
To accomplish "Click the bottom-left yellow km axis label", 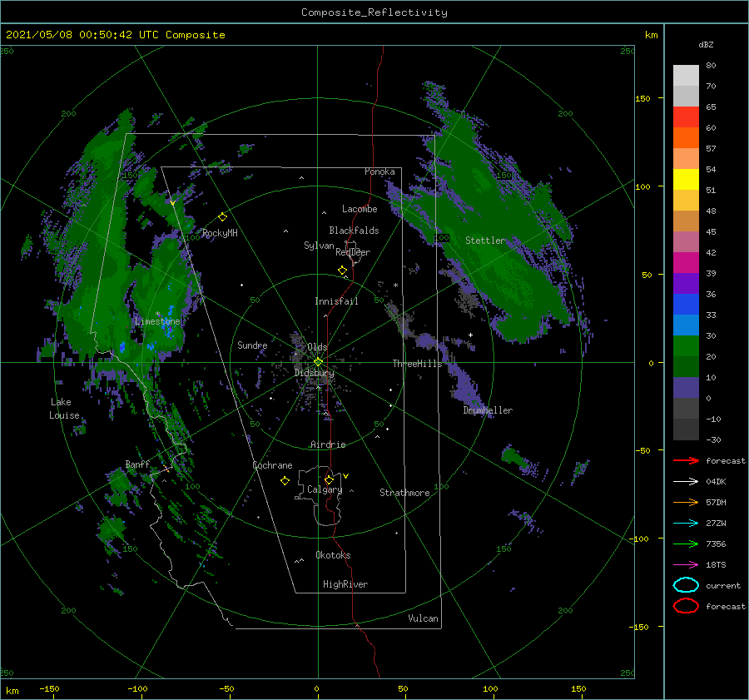I will [x=12, y=691].
